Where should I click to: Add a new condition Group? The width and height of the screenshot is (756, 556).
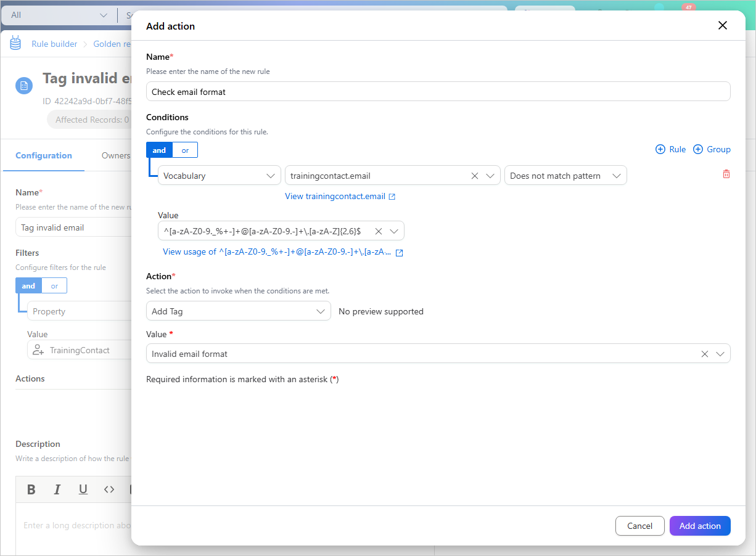coord(712,149)
